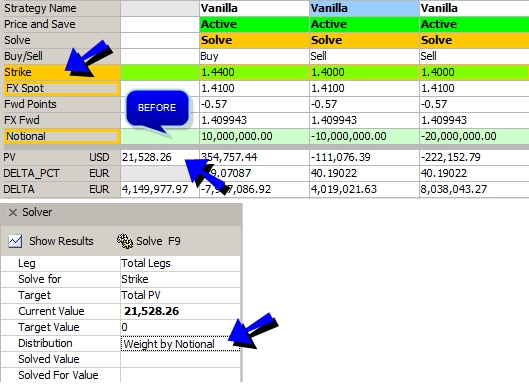The width and height of the screenshot is (529, 392).
Task: Select the highlighted second Vanilla strategy header
Action: tap(364, 8)
